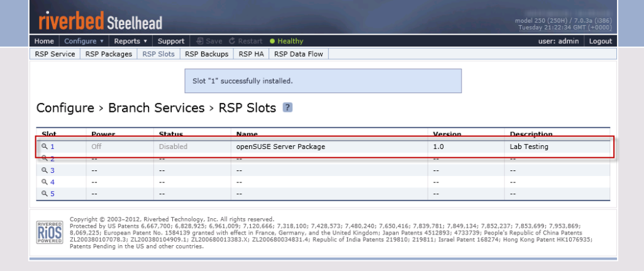
Task: Click the copyright Riverbed Technology text
Action: pyautogui.click(x=172, y=219)
